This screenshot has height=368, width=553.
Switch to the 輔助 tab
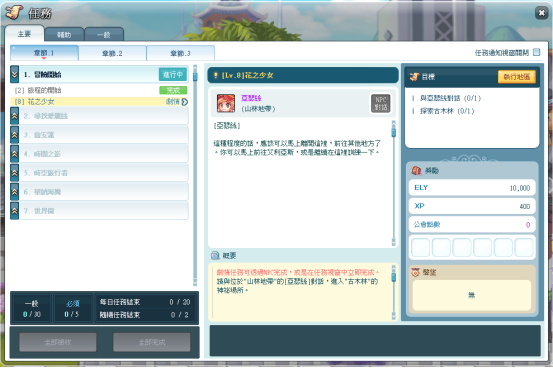[64, 35]
